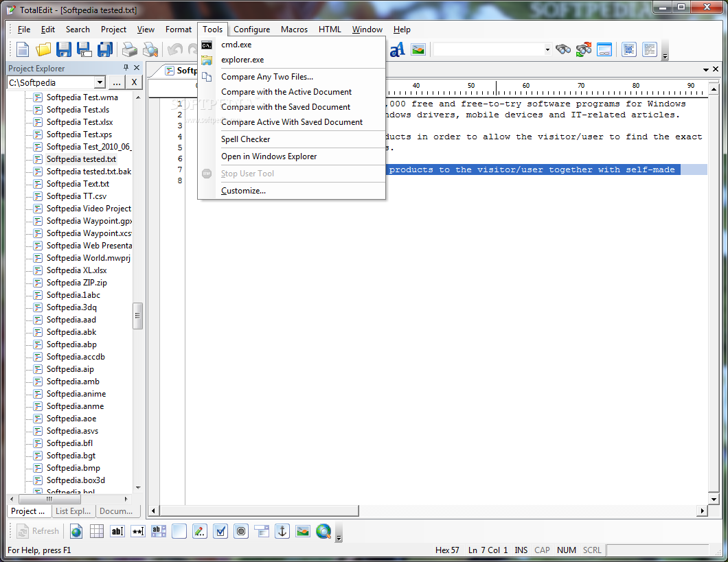This screenshot has width=728, height=562.
Task: Insert a radio button using the round icon
Action: pyautogui.click(x=241, y=531)
